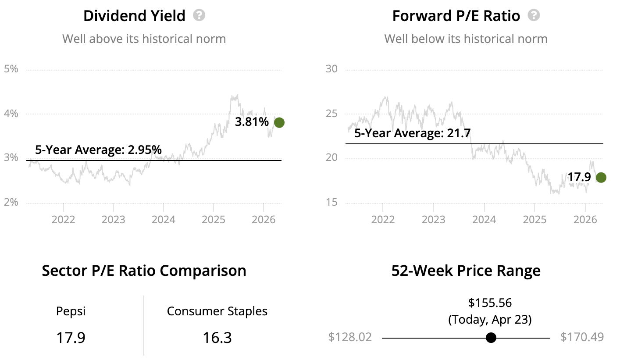This screenshot has width=620, height=364.
Task: Select the Forward P/E Ratio chart title
Action: tap(456, 16)
